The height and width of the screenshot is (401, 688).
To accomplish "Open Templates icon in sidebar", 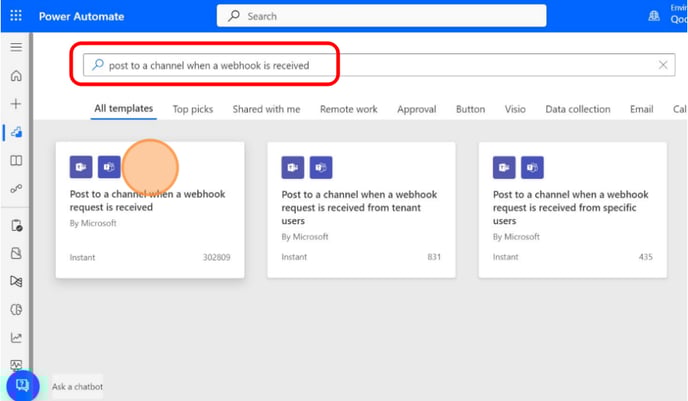I will pyautogui.click(x=16, y=132).
